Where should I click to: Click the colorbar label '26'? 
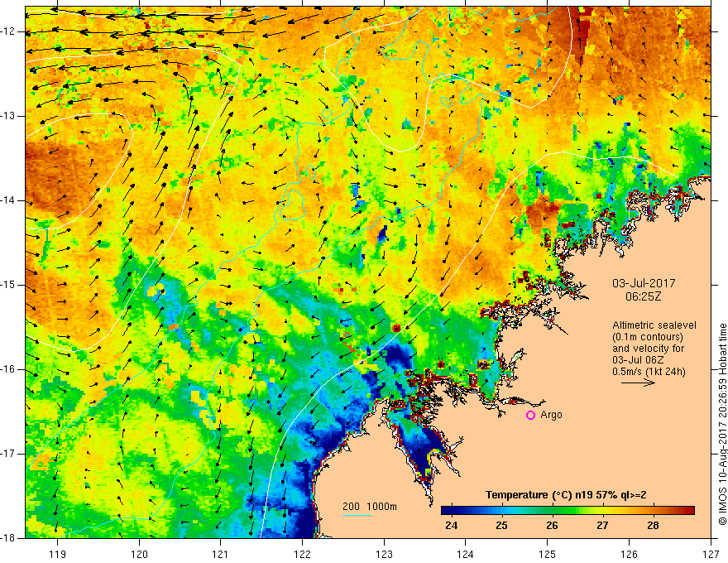552,526
